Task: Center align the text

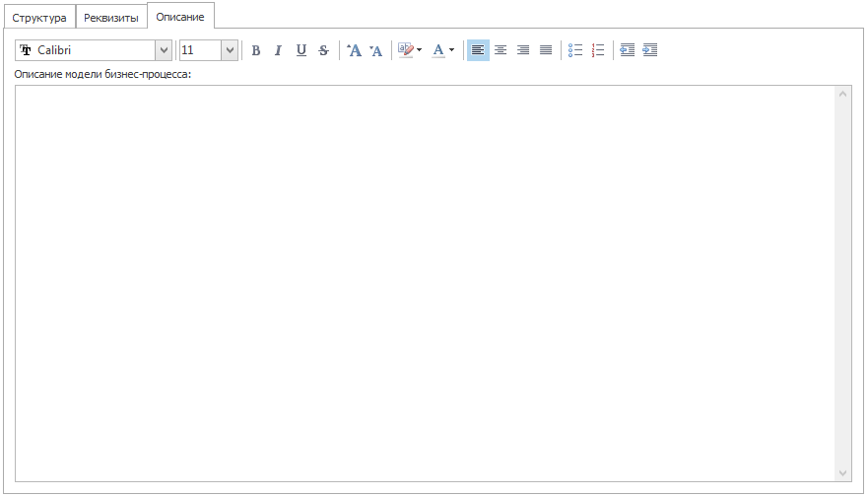Action: [x=501, y=50]
